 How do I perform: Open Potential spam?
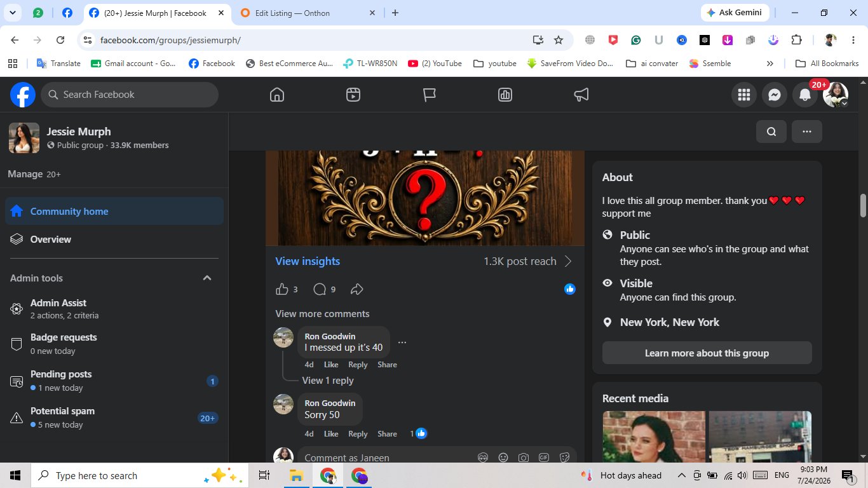(114, 417)
